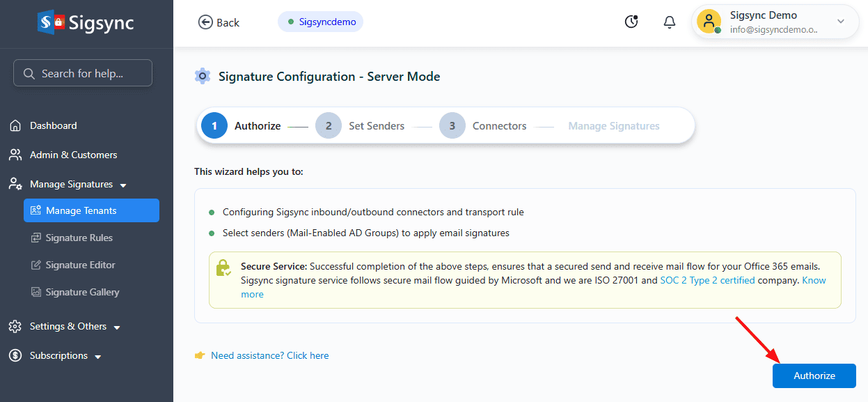Open the Sigsync Demo account dropdown

tap(840, 22)
